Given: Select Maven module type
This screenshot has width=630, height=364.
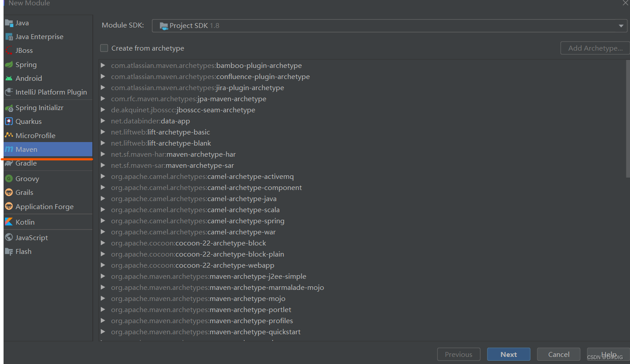Looking at the screenshot, I should point(48,149).
